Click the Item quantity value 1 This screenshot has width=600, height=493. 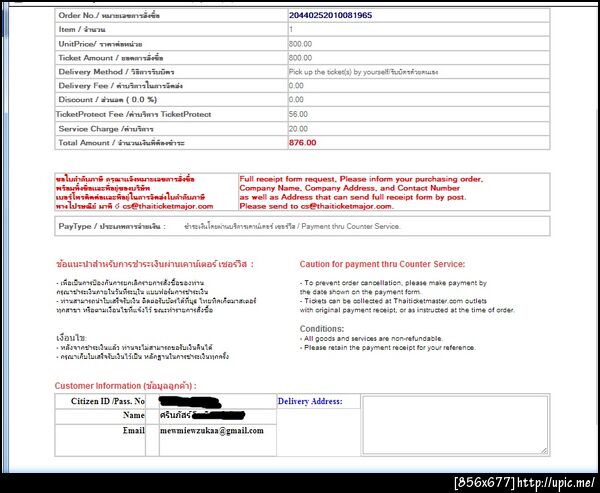(x=291, y=29)
